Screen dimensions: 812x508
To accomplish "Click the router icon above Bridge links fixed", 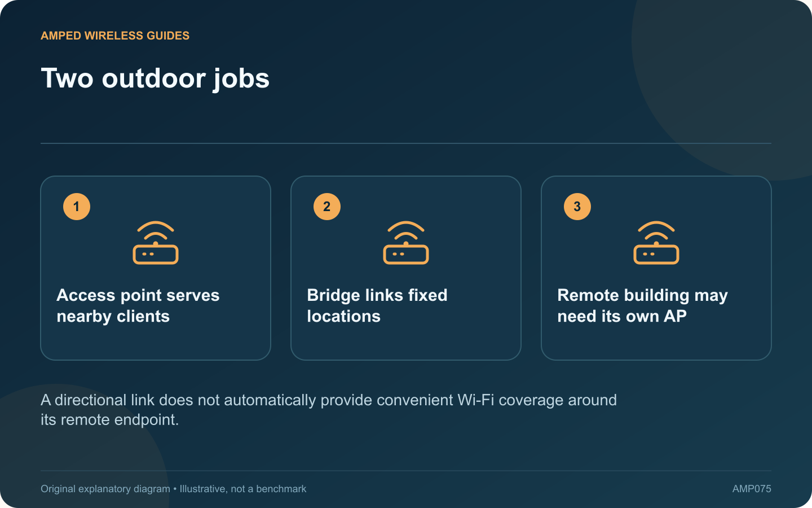I will coord(406,243).
